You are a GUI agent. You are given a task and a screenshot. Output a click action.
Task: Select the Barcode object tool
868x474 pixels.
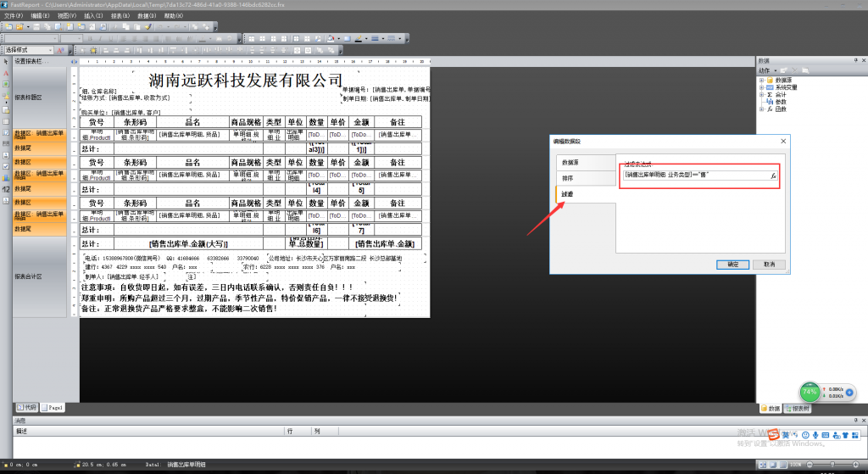pyautogui.click(x=6, y=143)
